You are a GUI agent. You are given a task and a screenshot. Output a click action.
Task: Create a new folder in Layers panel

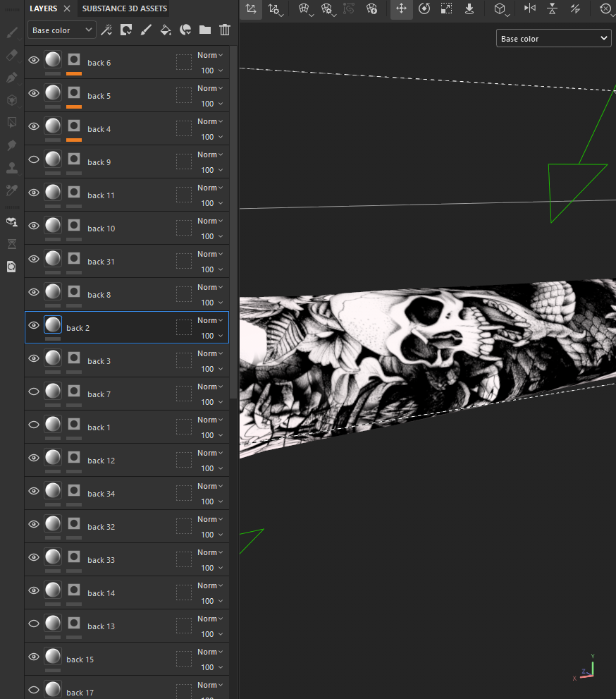(x=205, y=30)
